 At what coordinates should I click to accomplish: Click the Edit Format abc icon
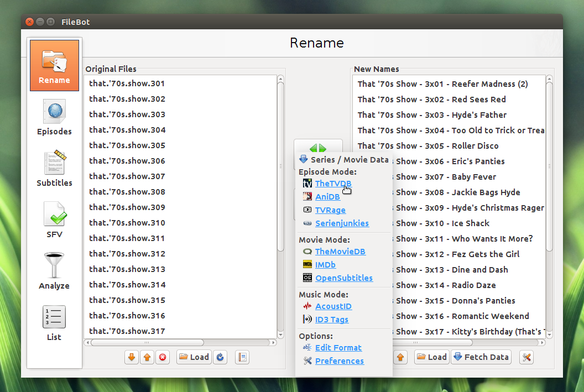[x=307, y=347]
